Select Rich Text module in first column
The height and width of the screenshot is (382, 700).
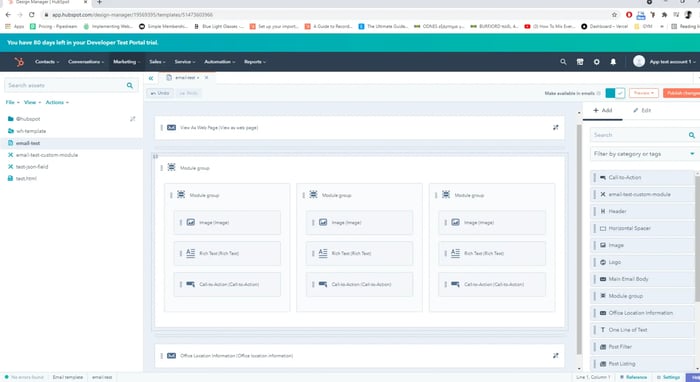point(227,253)
